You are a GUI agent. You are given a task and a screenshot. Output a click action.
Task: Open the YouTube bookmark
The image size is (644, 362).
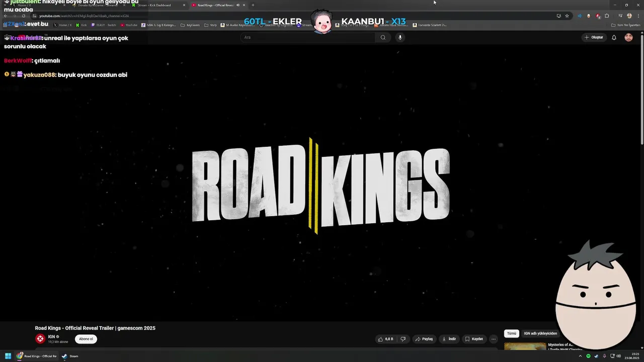[129, 25]
